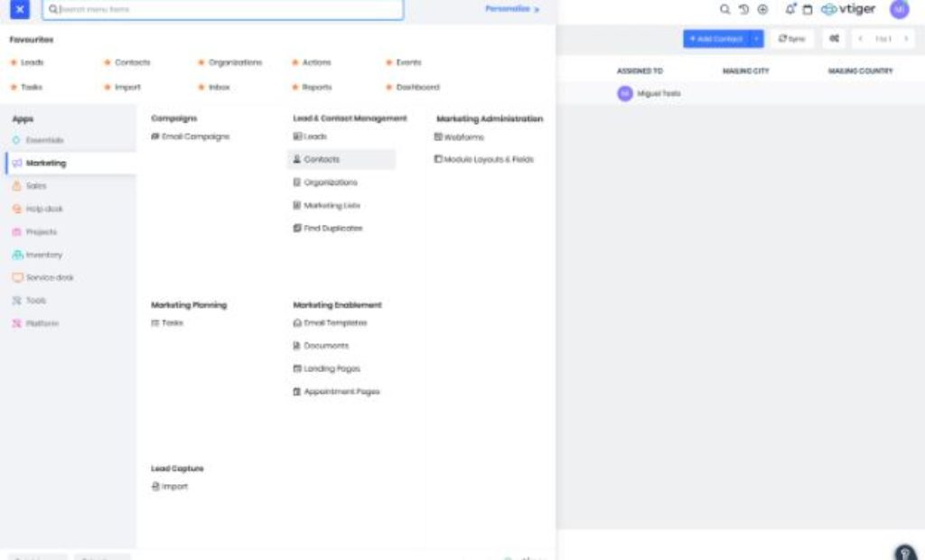
Task: Go to next page of records
Action: (x=906, y=39)
